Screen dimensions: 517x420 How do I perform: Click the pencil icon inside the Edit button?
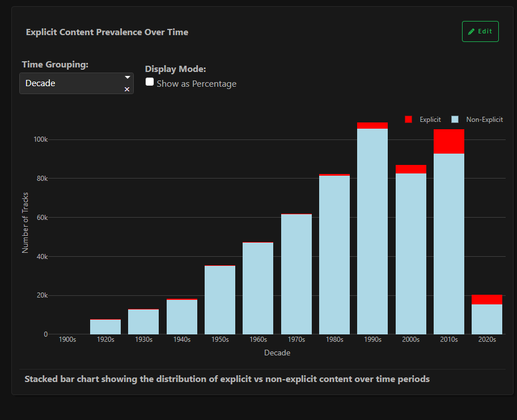[471, 32]
